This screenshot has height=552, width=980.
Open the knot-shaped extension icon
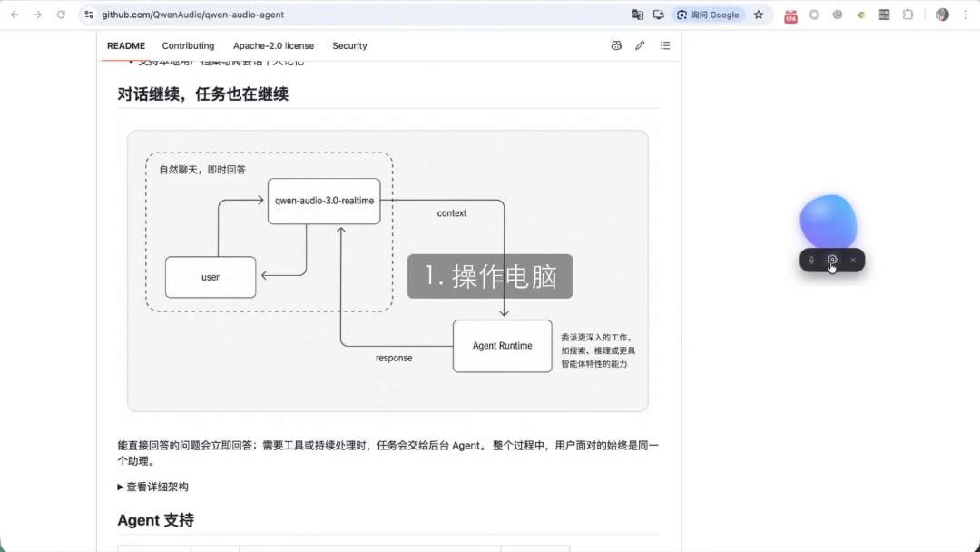coord(838,15)
